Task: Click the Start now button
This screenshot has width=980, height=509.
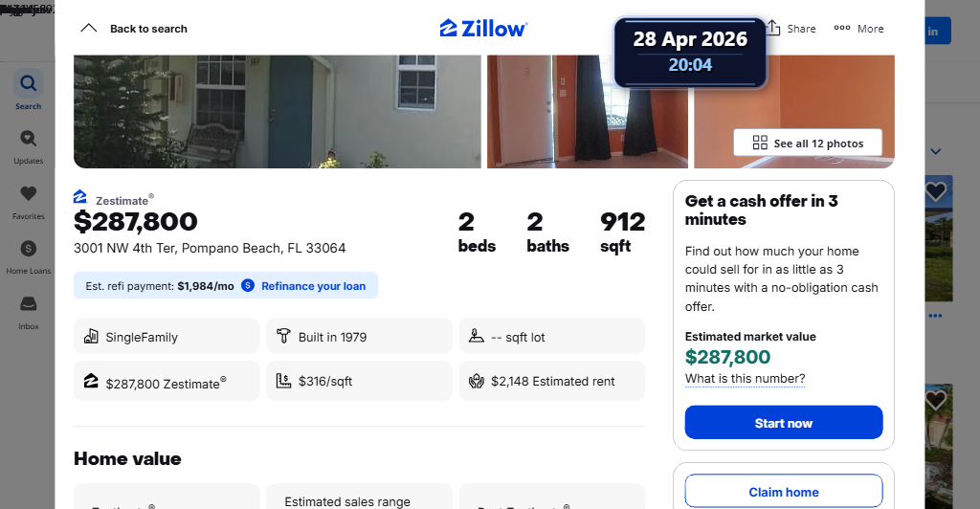Action: [x=784, y=423]
